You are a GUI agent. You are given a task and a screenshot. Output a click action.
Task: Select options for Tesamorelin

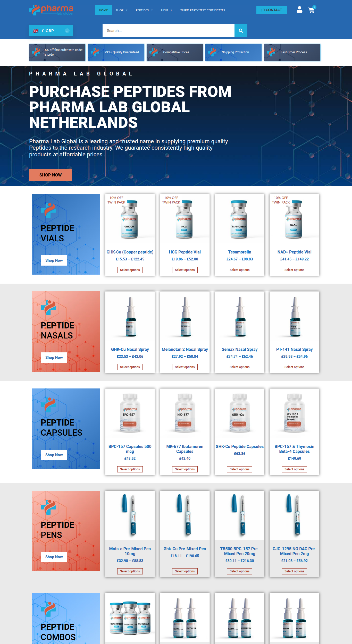(x=240, y=270)
